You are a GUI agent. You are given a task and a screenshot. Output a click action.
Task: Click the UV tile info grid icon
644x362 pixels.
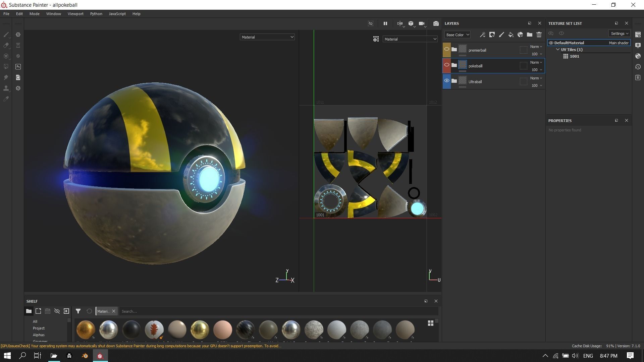(376, 39)
